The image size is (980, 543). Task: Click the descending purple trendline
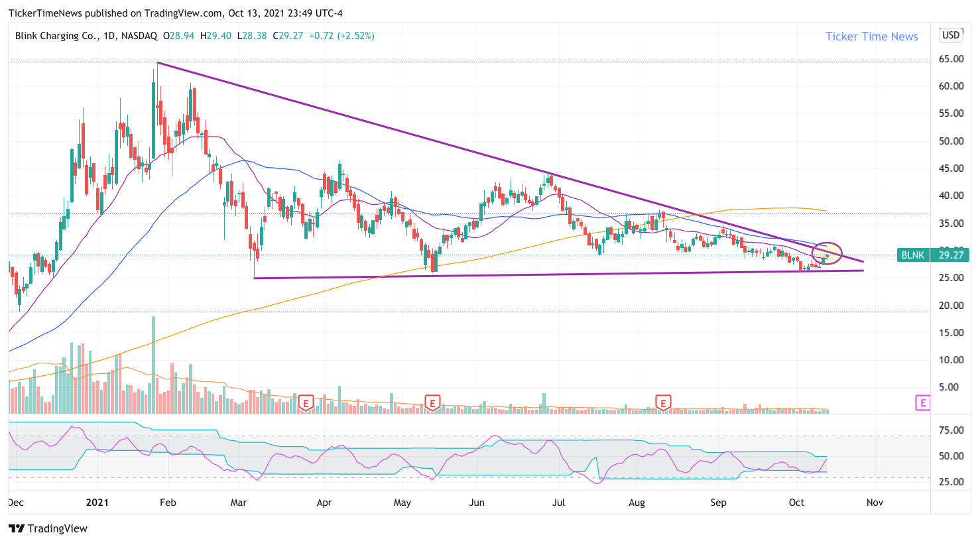pos(511,162)
